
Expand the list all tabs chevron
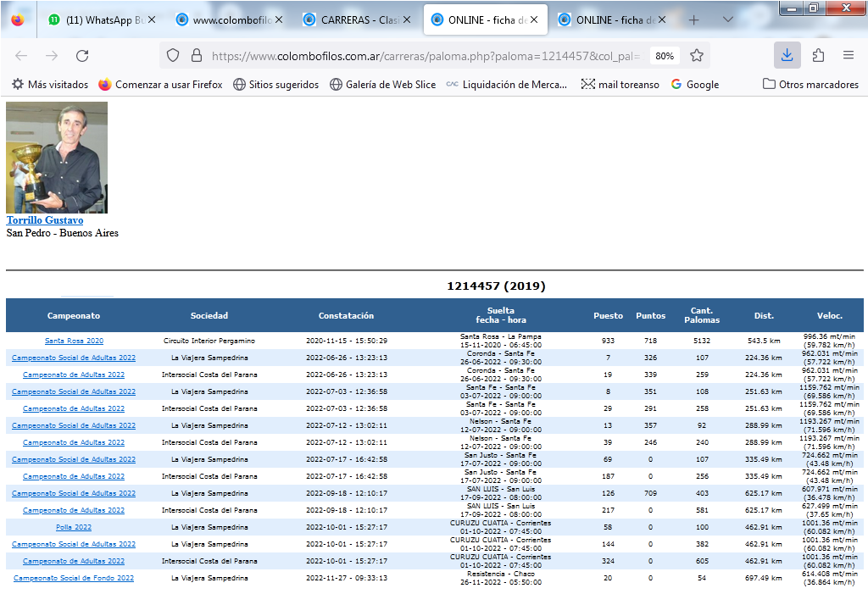pyautogui.click(x=728, y=19)
